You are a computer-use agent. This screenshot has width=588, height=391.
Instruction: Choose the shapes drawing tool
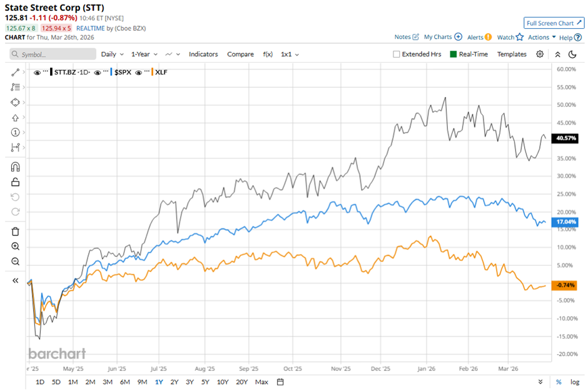pyautogui.click(x=16, y=103)
